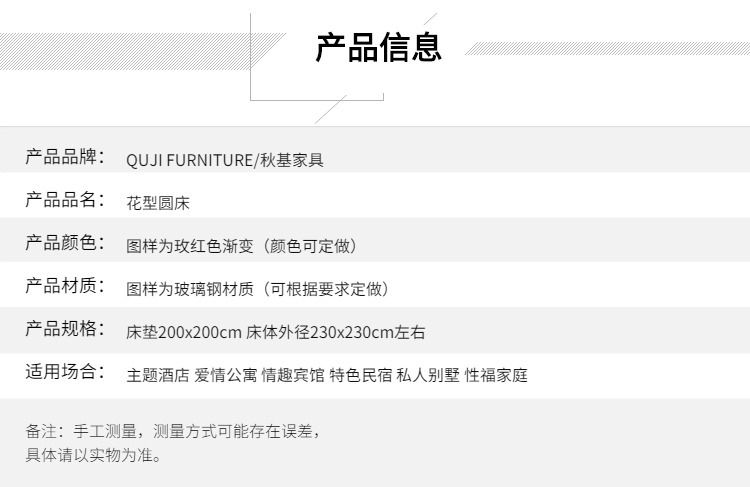The width and height of the screenshot is (750, 487).
Task: Click the 具体请以实物为准 note line
Action: click(93, 455)
